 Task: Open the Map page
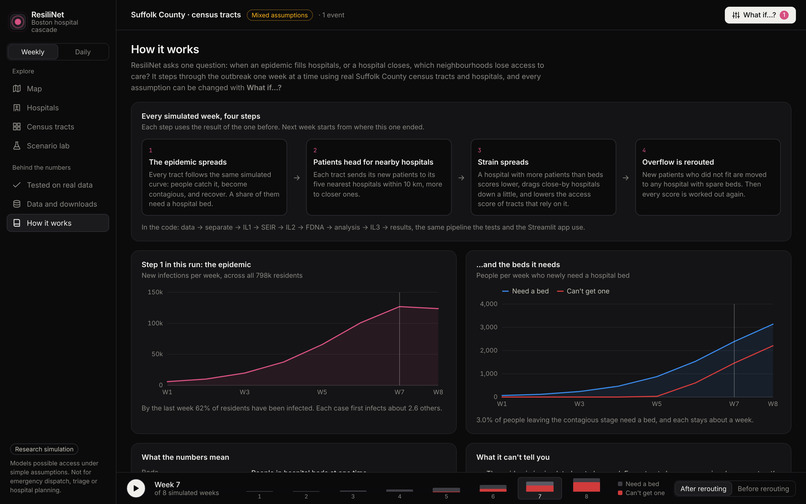click(58, 88)
